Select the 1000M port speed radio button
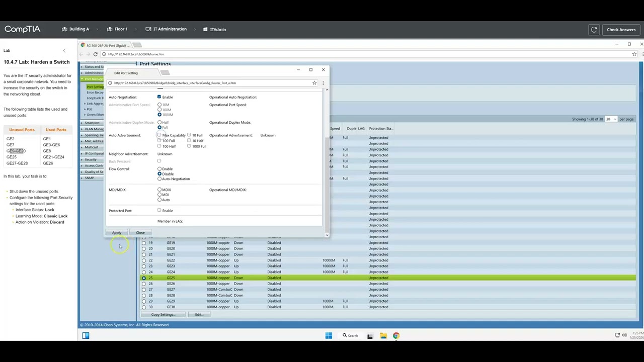644x362 pixels. (159, 115)
